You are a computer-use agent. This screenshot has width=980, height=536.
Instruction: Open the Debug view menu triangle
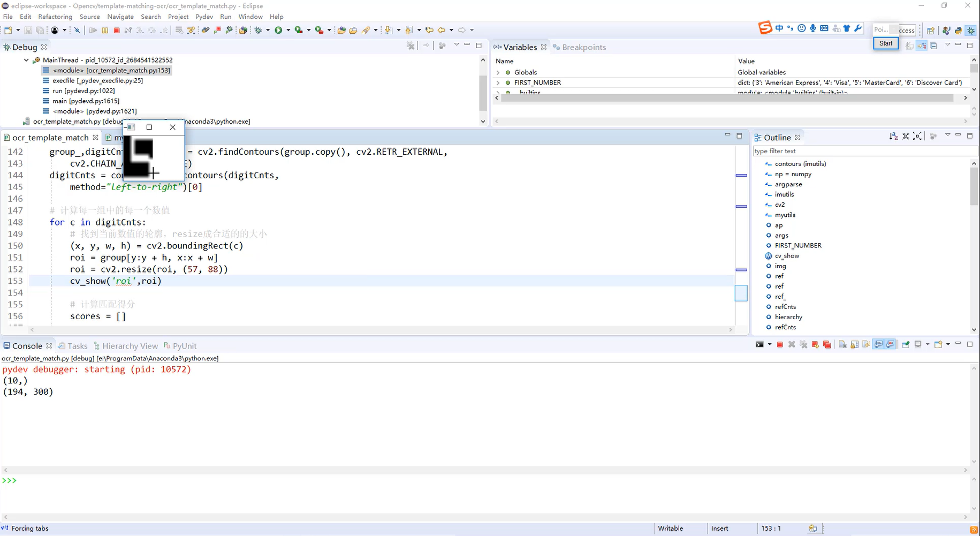[457, 44]
